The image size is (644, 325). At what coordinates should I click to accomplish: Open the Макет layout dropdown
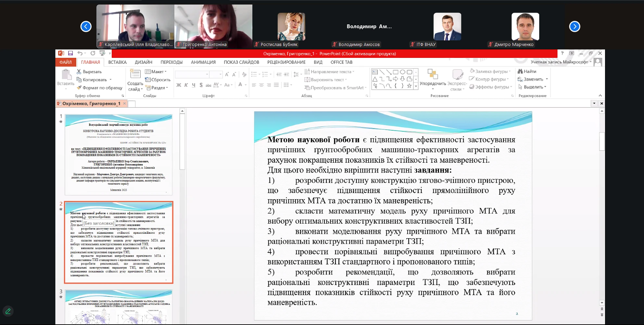(156, 71)
